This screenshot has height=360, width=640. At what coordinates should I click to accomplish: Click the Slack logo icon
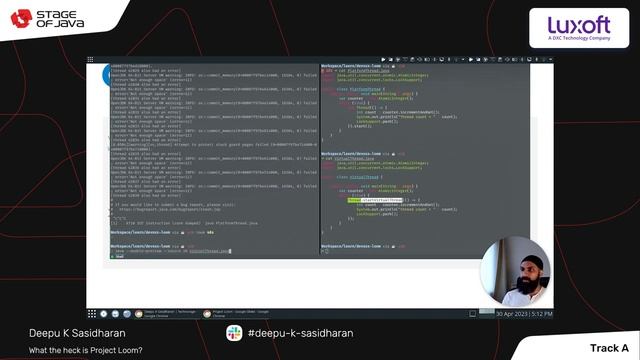point(234,333)
